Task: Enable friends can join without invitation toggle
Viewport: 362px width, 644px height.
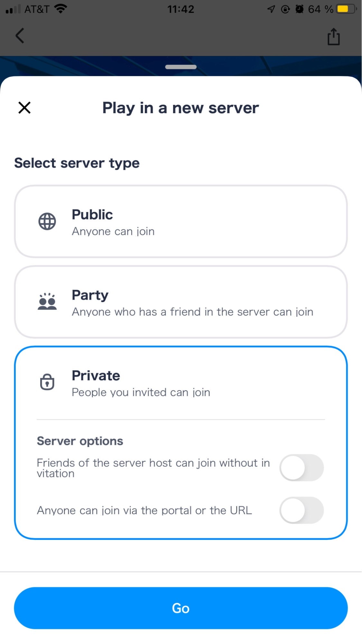Action: click(302, 467)
